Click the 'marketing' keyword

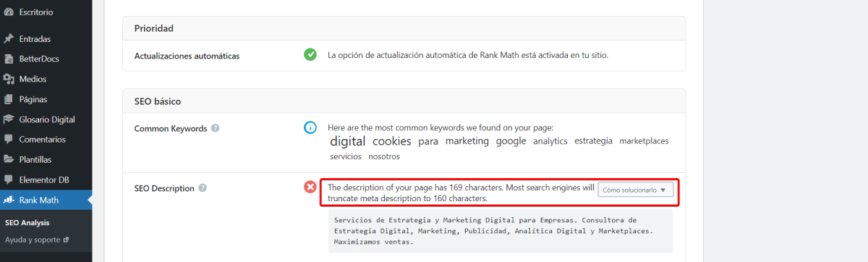click(467, 141)
